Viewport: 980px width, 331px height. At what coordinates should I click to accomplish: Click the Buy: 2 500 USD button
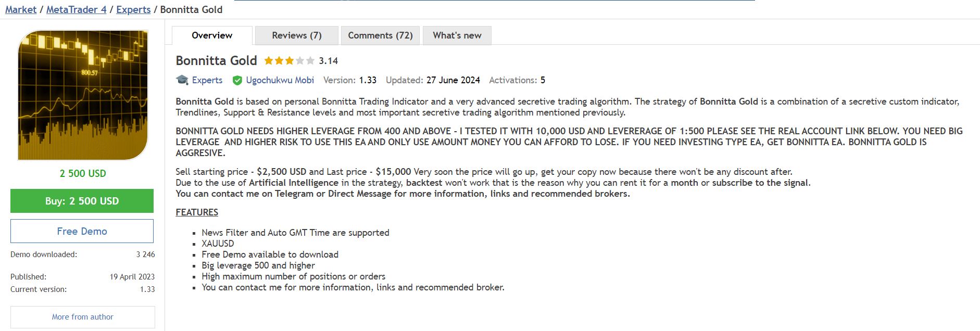click(82, 201)
